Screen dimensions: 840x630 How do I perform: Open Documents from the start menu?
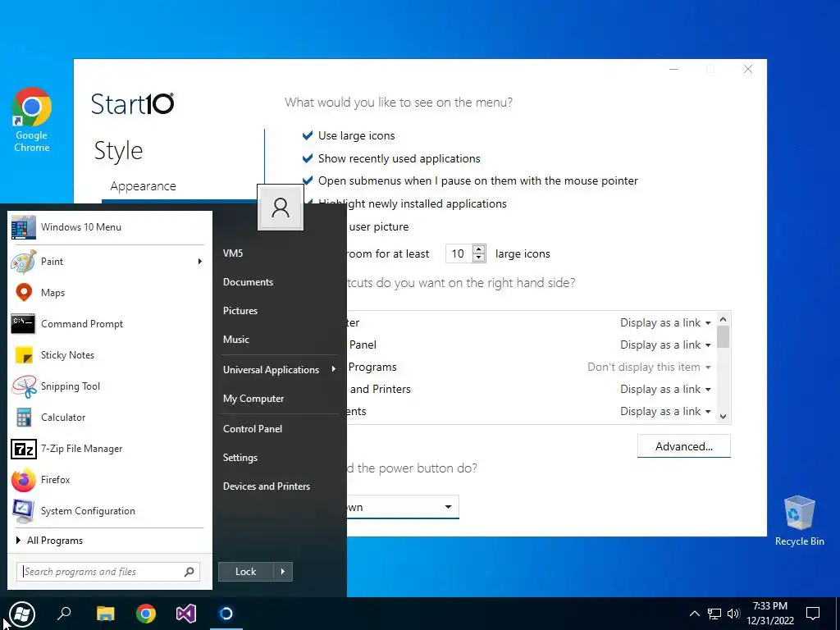click(248, 282)
